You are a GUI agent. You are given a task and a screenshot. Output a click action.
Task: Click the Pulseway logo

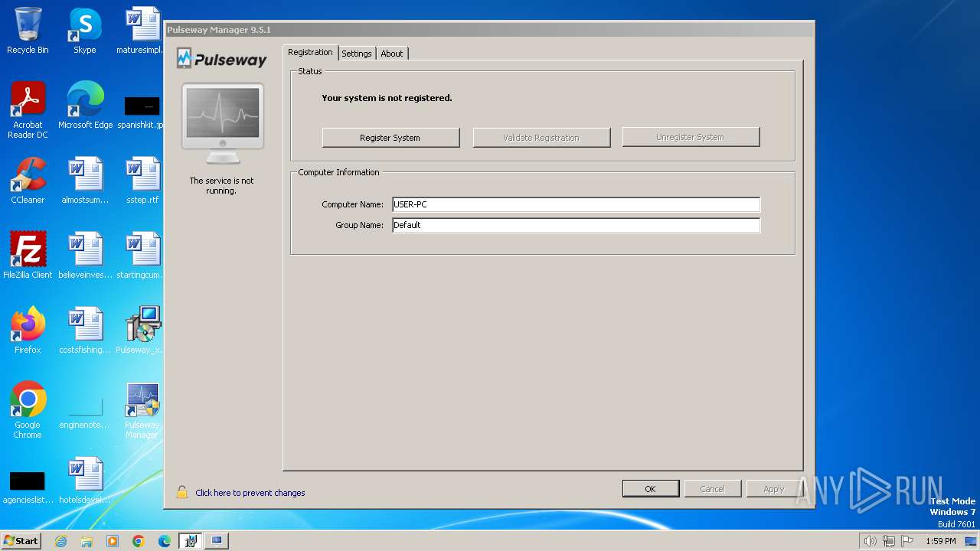pos(222,59)
